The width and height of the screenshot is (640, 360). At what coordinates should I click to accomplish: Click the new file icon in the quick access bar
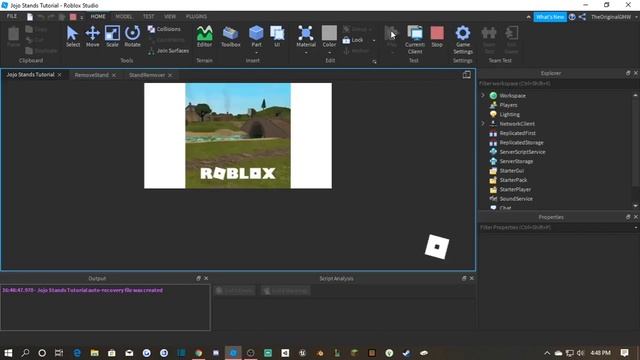click(30, 17)
